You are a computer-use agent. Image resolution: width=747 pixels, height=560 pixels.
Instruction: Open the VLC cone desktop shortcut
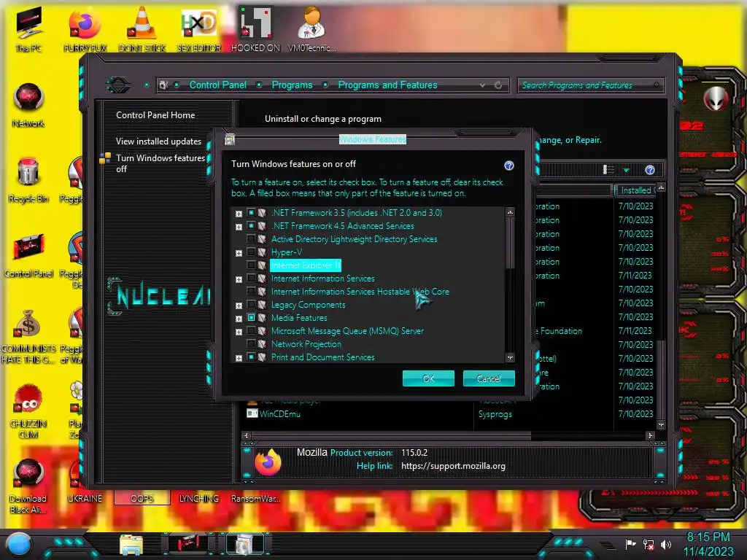142,28
